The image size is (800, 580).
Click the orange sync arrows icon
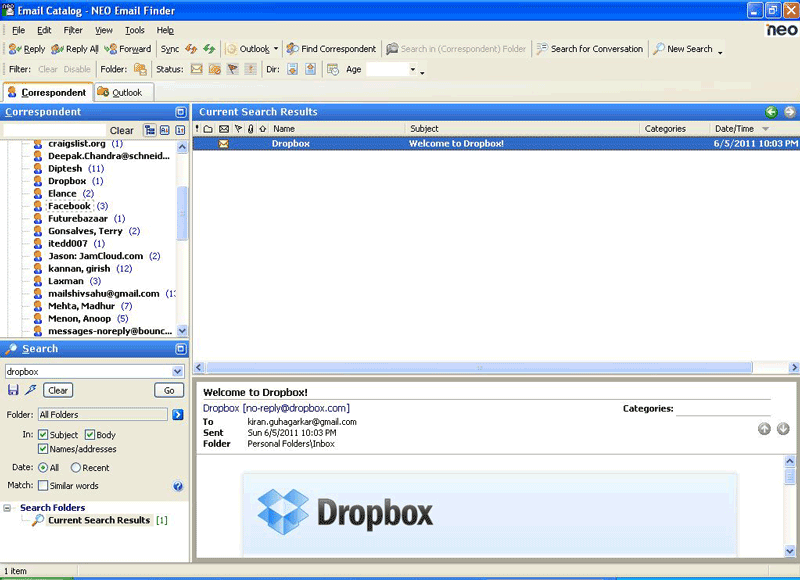[x=191, y=49]
